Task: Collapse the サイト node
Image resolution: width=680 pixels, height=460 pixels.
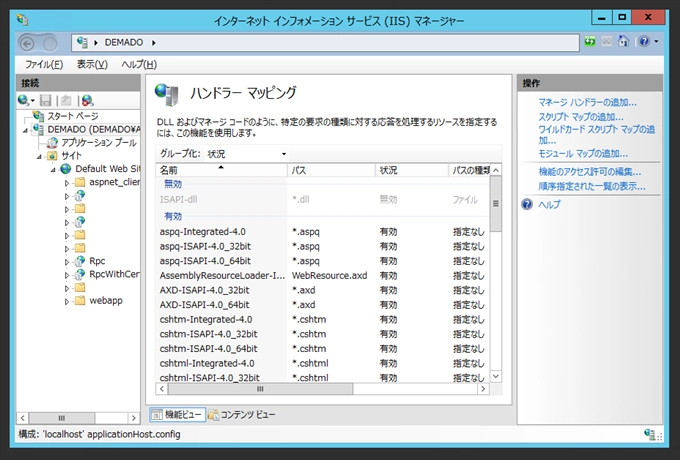Action: click(x=39, y=156)
